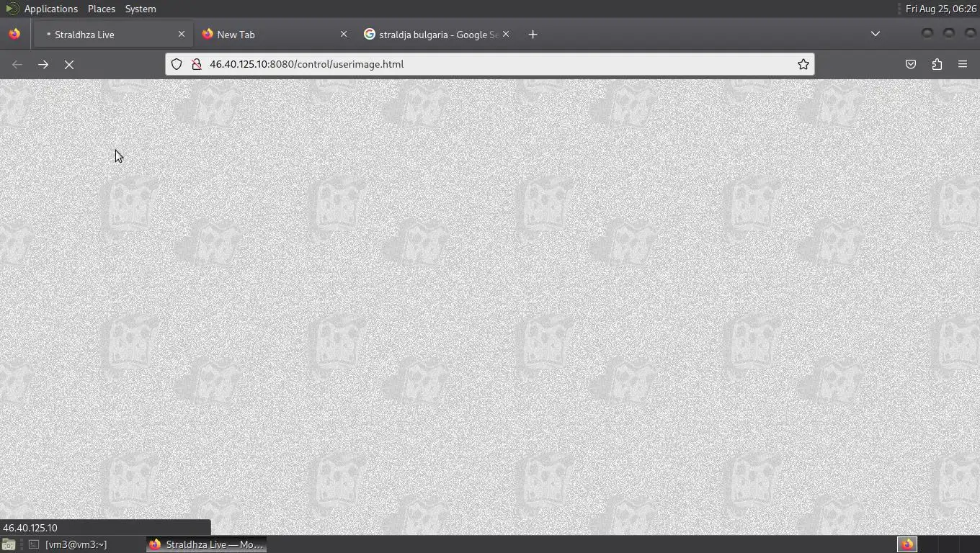Image resolution: width=980 pixels, height=553 pixels.
Task: Click the GNOME logo icon beside Applications
Action: click(12, 9)
